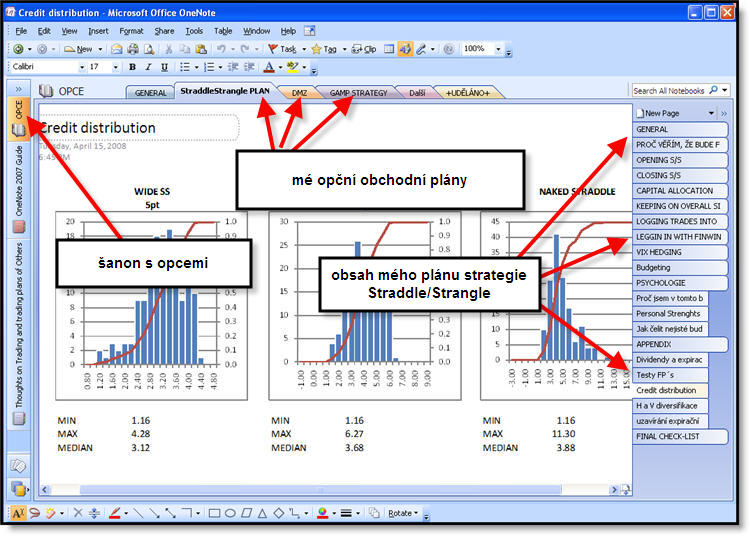Pick the font color A swatch
750x536 pixels.
pyautogui.click(x=269, y=67)
